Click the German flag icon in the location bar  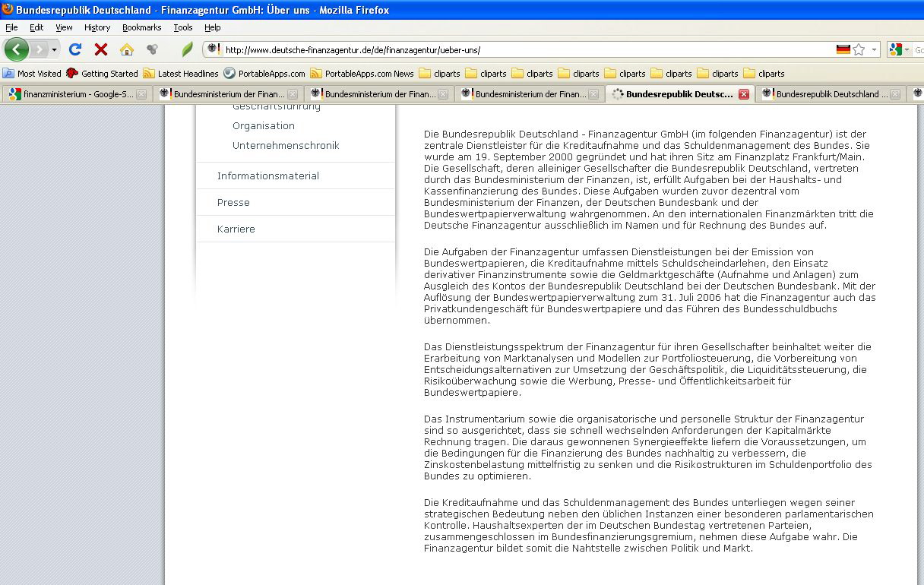click(x=843, y=49)
